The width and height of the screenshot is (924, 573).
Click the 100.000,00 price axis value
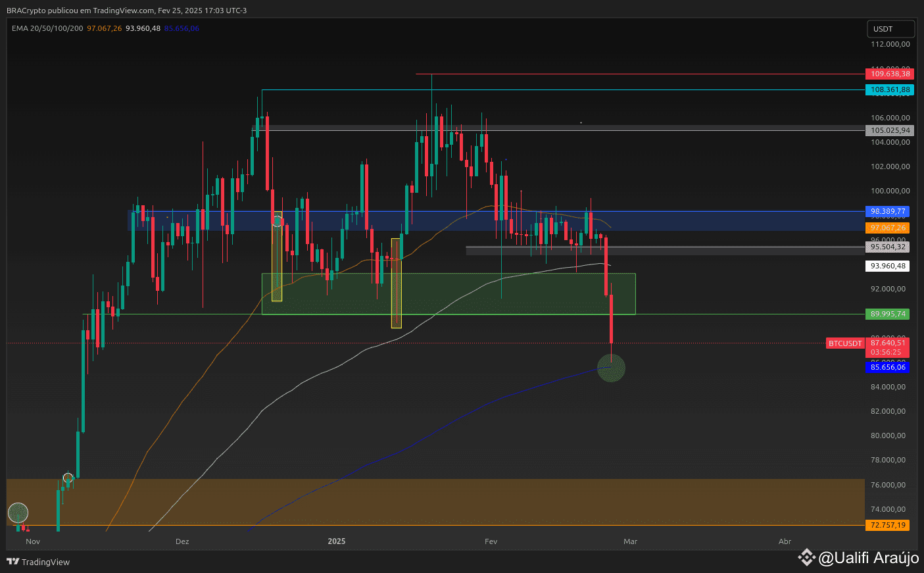tap(890, 191)
